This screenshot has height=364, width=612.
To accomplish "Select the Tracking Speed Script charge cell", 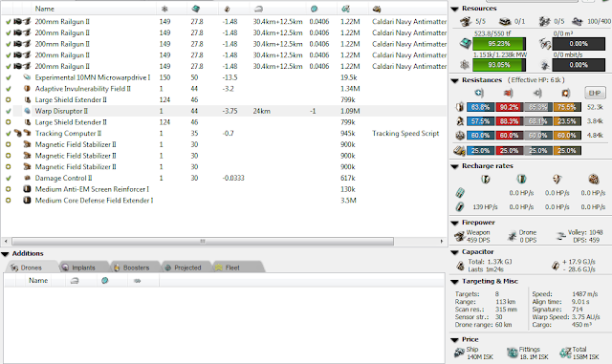I will click(x=405, y=134).
